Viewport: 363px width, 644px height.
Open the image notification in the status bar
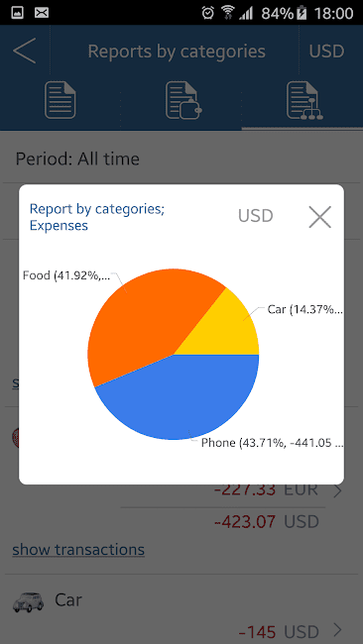[x=17, y=13]
